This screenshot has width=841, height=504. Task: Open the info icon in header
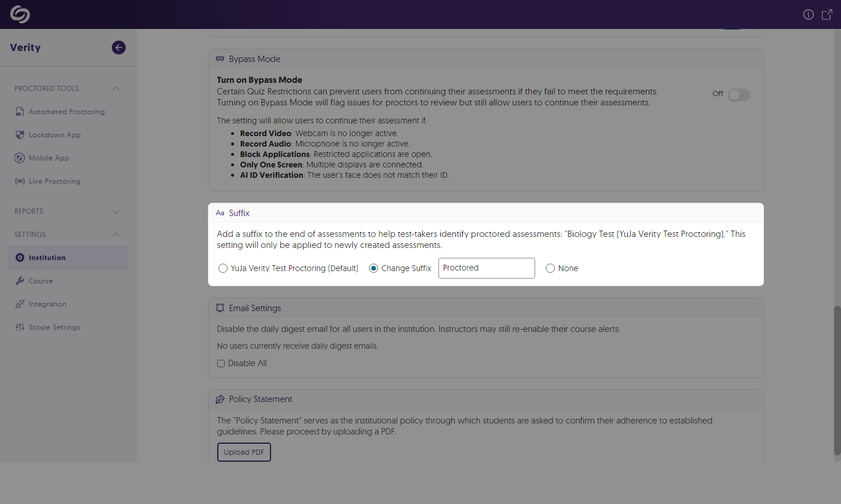coord(809,14)
